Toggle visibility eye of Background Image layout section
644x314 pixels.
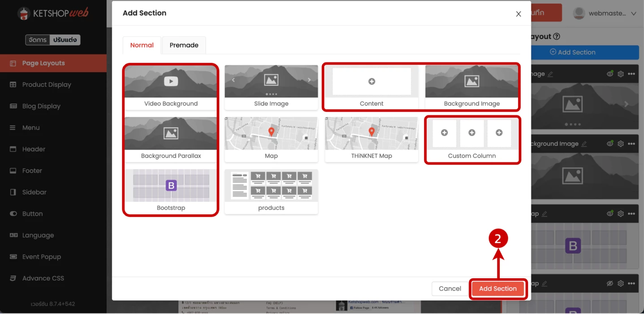pyautogui.click(x=610, y=144)
